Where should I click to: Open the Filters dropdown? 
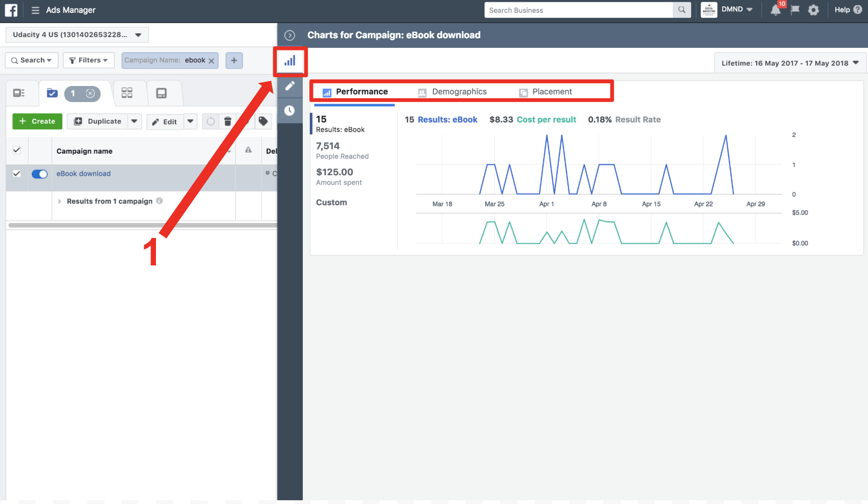pyautogui.click(x=89, y=60)
